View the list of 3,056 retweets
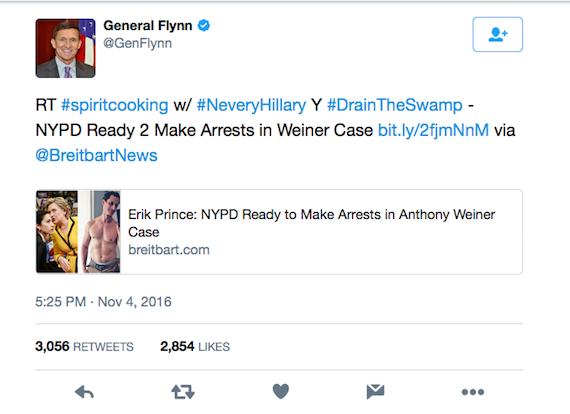 (x=84, y=346)
